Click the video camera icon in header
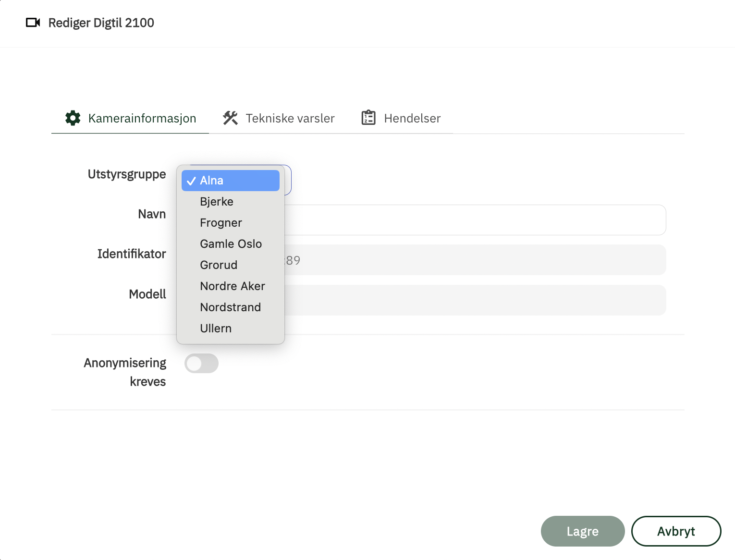 pos(33,23)
